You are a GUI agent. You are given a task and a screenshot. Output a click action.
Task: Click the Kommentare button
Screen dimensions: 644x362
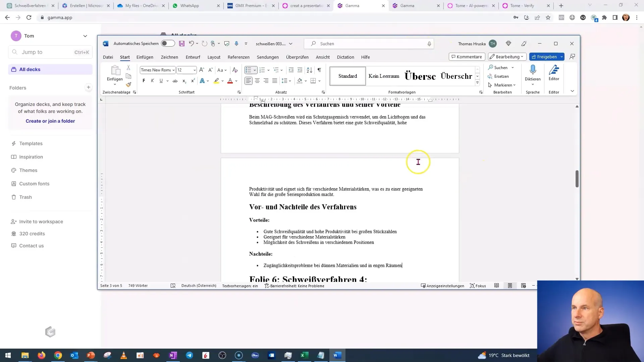coord(466,57)
